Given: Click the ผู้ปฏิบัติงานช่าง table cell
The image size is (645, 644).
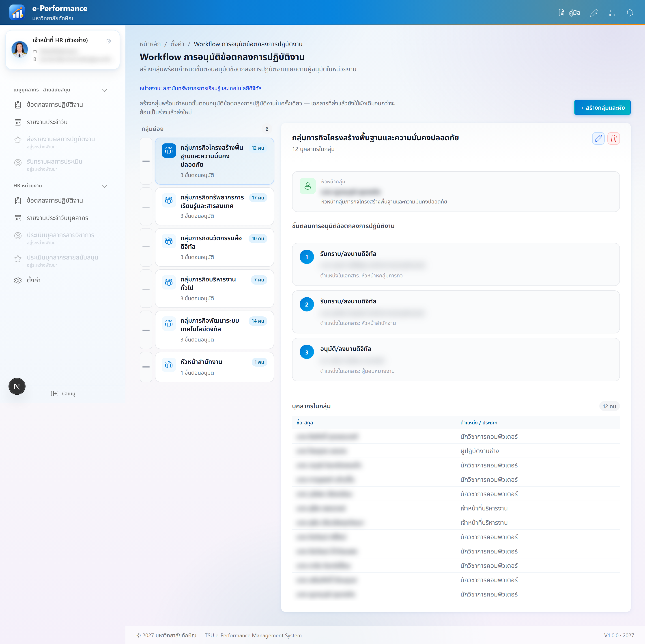Looking at the screenshot, I should point(479,451).
